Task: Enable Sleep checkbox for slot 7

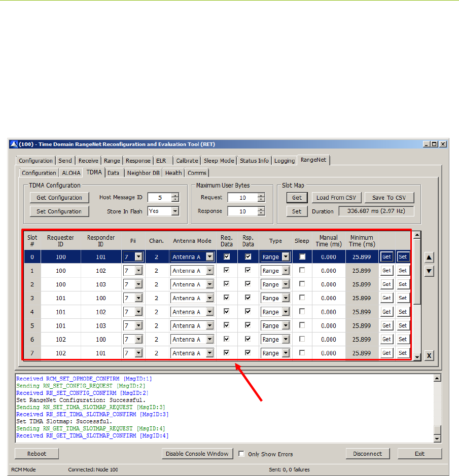Action: click(302, 352)
